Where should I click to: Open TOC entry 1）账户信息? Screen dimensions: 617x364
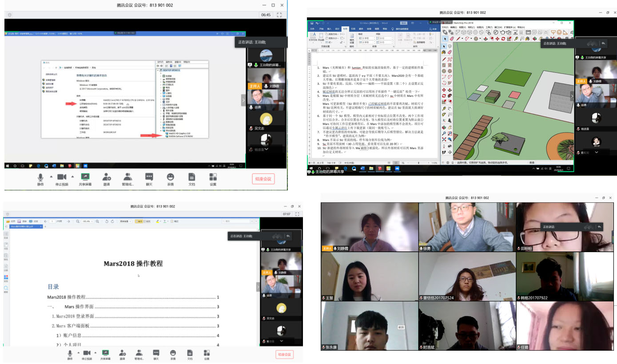coord(138,336)
